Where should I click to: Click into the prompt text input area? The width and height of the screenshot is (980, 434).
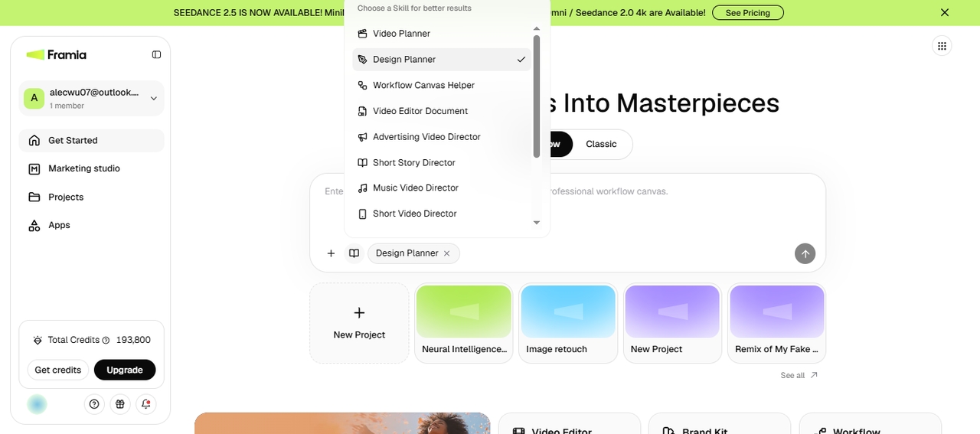point(567,207)
